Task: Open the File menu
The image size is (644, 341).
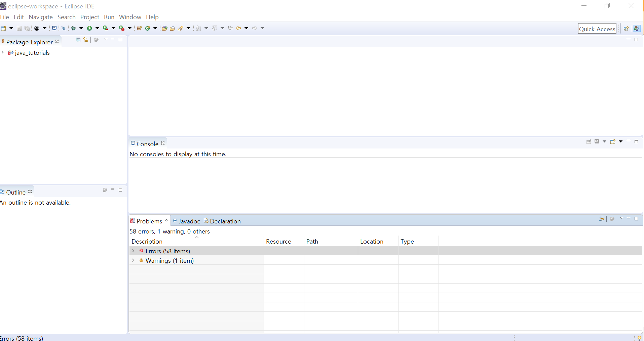Action: click(x=5, y=17)
